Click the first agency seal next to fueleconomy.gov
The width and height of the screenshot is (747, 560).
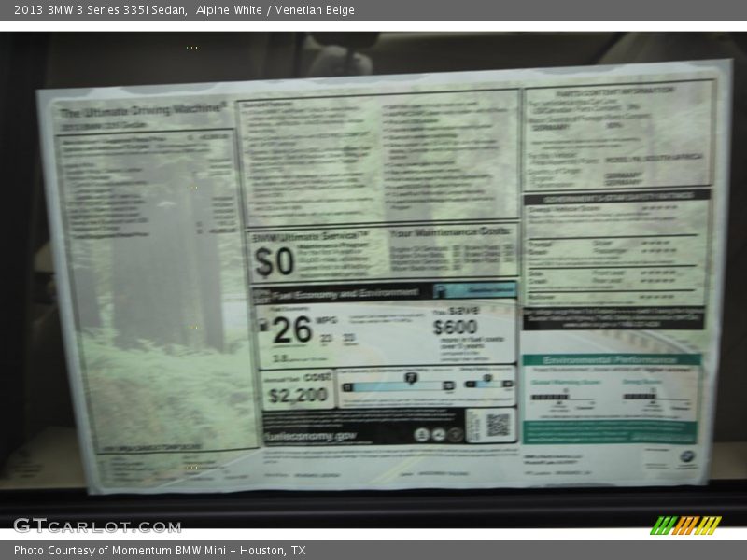tap(422, 434)
